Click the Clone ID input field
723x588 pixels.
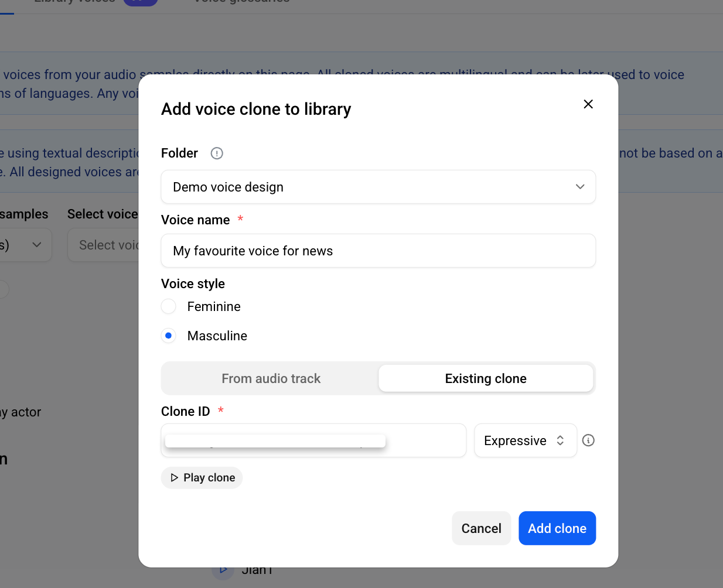point(313,440)
